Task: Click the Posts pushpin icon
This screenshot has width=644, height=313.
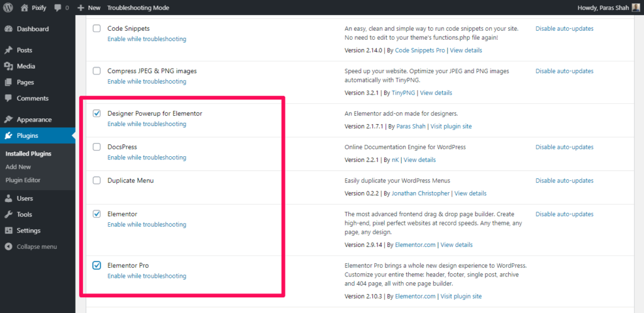Action: point(8,50)
